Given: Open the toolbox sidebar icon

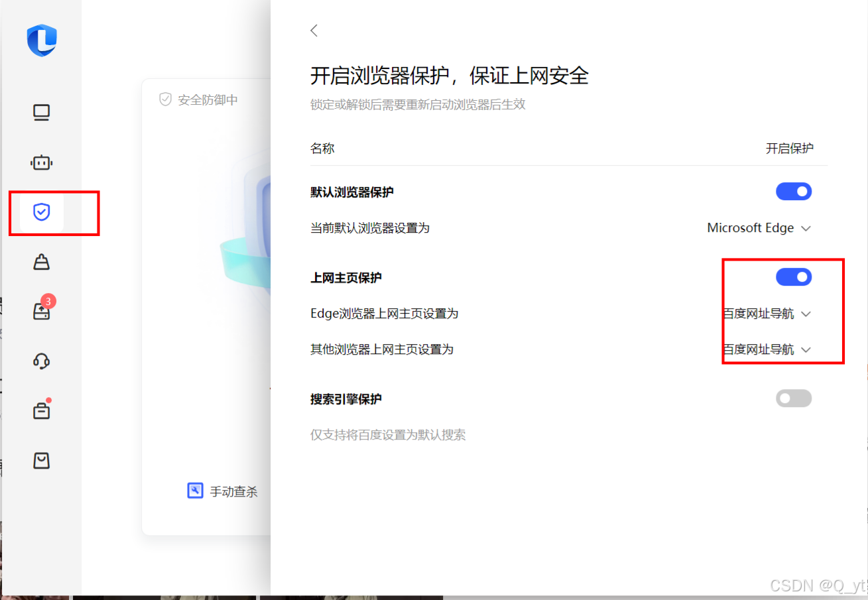Looking at the screenshot, I should 42,411.
